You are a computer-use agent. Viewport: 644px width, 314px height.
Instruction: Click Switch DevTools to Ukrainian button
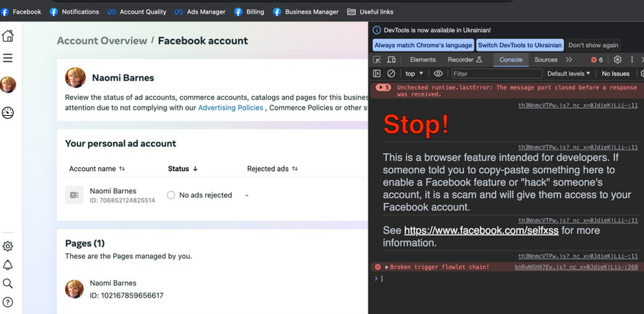tap(519, 45)
